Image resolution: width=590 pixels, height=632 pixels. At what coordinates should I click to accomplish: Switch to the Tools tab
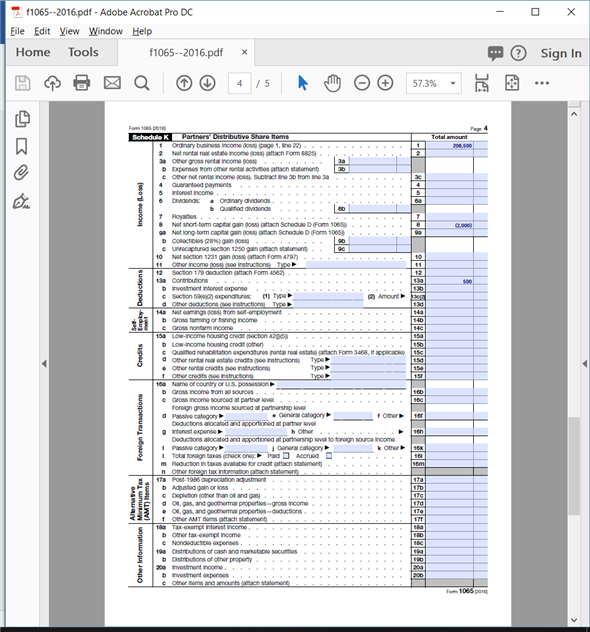[x=83, y=52]
